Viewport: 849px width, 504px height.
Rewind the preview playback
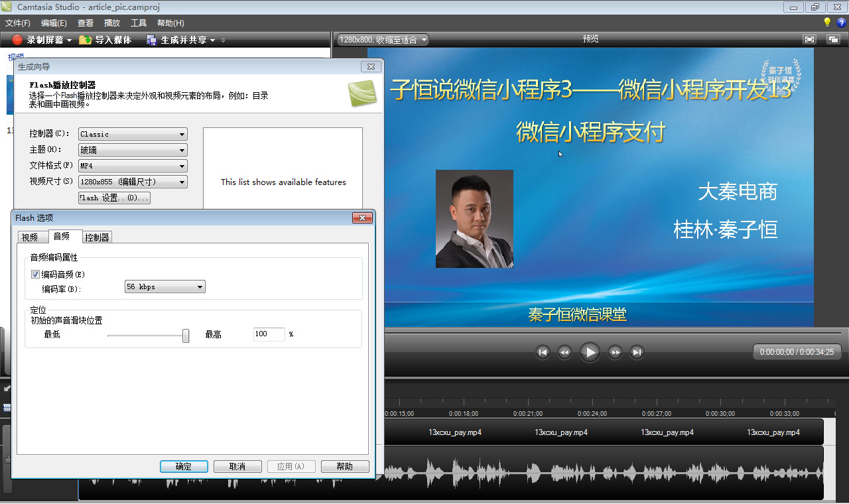pyautogui.click(x=564, y=352)
